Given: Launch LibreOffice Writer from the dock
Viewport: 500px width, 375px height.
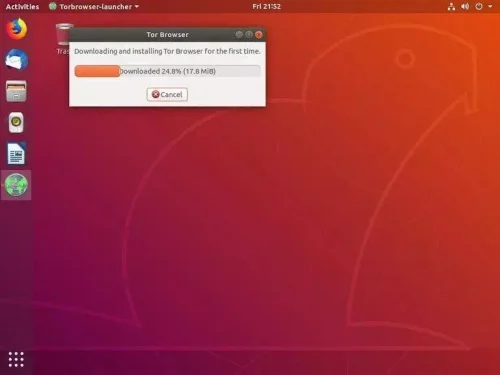Looking at the screenshot, I should [x=16, y=154].
